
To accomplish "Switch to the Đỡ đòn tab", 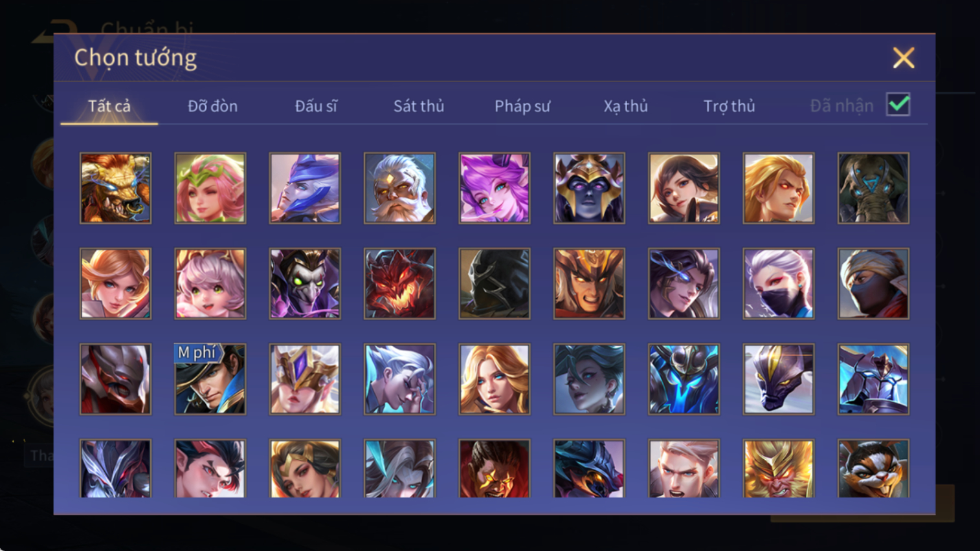I will (x=212, y=106).
